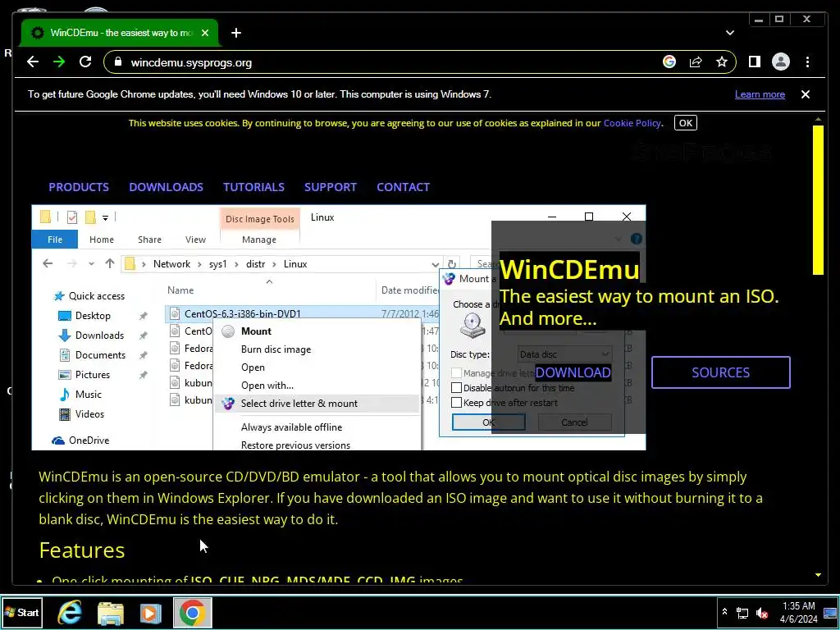The image size is (840, 630).
Task: Click the Explorer Home ribbon tab
Action: [x=101, y=240]
